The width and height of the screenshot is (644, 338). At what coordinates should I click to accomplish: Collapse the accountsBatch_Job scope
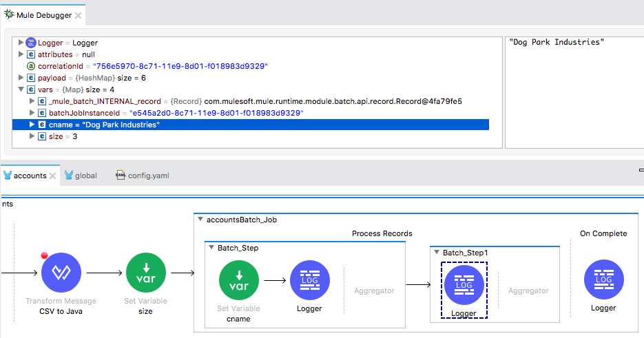[x=200, y=220]
